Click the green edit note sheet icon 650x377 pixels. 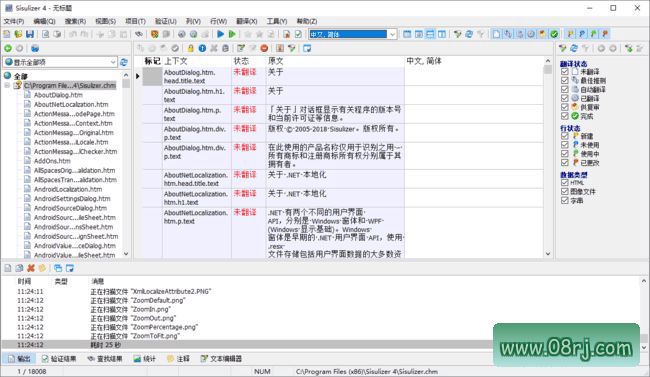241,49
